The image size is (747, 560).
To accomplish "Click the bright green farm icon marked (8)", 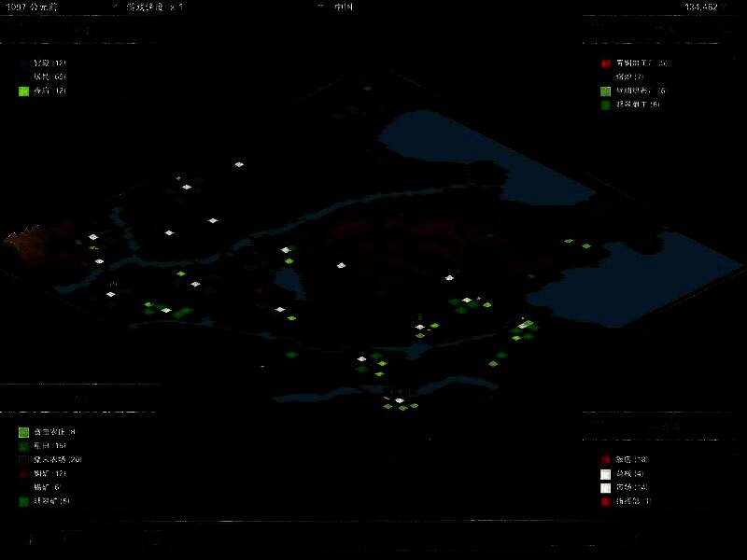I will tap(23, 432).
